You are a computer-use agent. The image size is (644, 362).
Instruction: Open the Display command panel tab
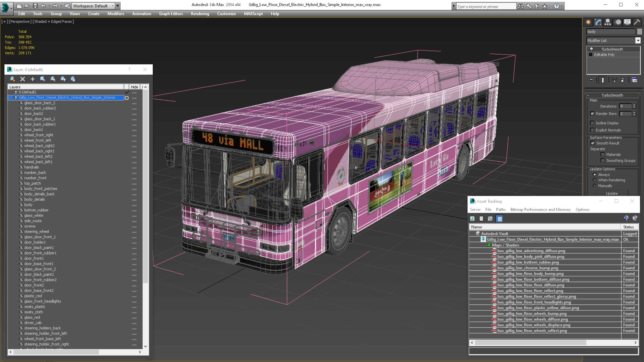click(627, 22)
